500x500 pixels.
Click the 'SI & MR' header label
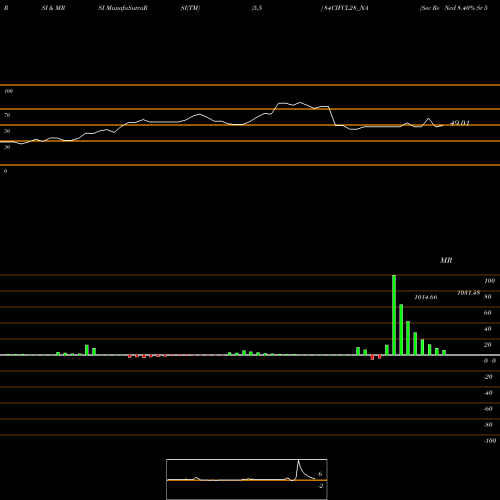tap(53, 8)
